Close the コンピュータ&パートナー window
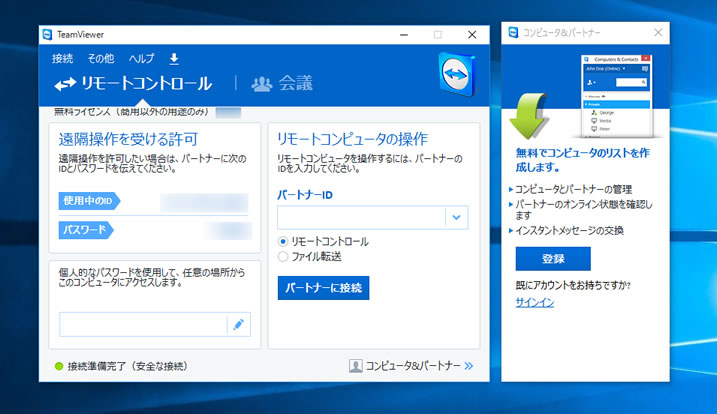 (658, 32)
